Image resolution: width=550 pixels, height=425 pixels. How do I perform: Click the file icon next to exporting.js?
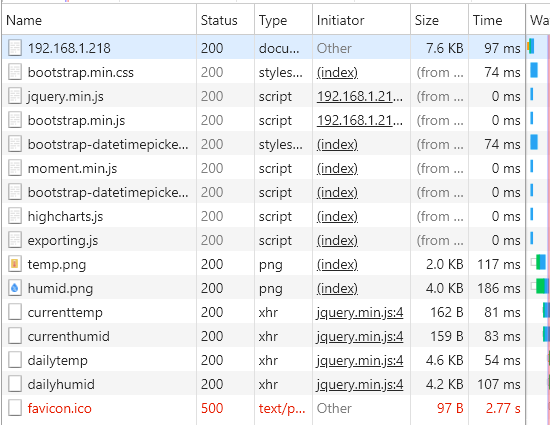click(x=15, y=240)
